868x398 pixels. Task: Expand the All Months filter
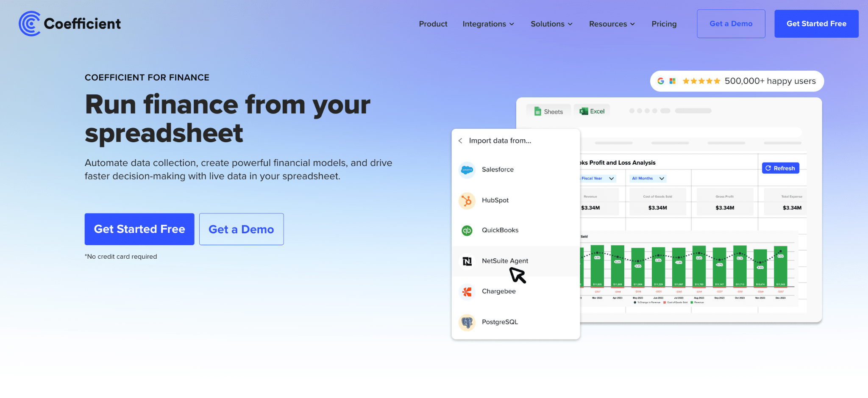[648, 179]
